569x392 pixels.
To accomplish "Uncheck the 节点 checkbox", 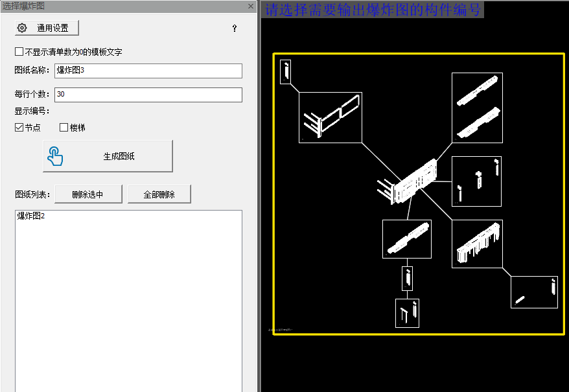I will pyautogui.click(x=19, y=128).
